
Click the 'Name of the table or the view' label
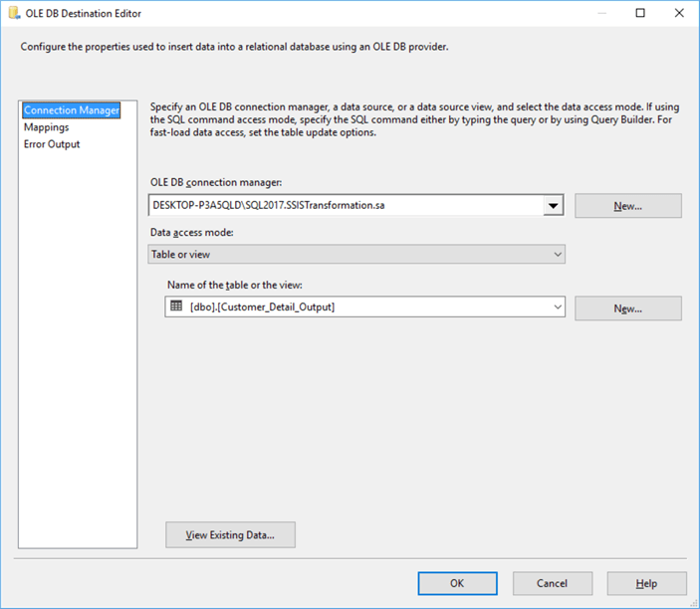click(235, 285)
